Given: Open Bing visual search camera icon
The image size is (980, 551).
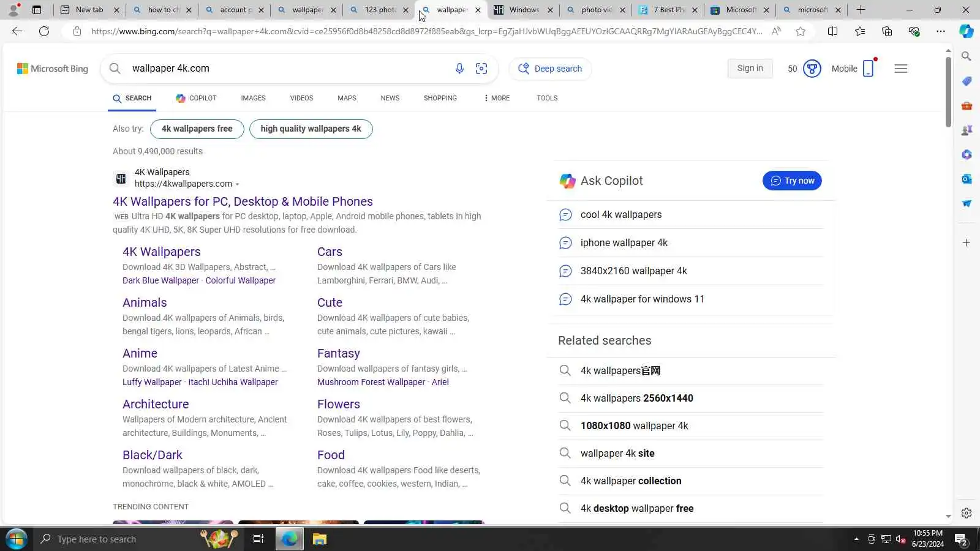Looking at the screenshot, I should coord(481,69).
